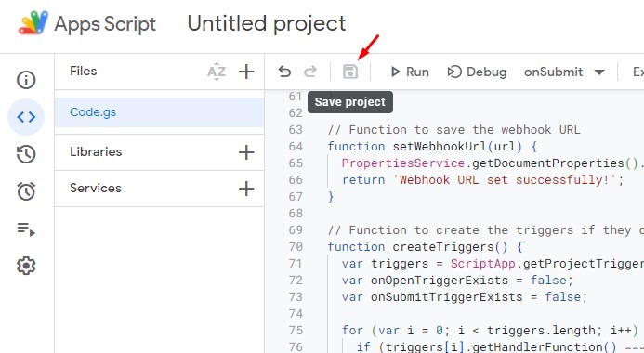The height and width of the screenshot is (353, 644).
Task: Click the createTriggers function declaration line
Action: [x=425, y=247]
